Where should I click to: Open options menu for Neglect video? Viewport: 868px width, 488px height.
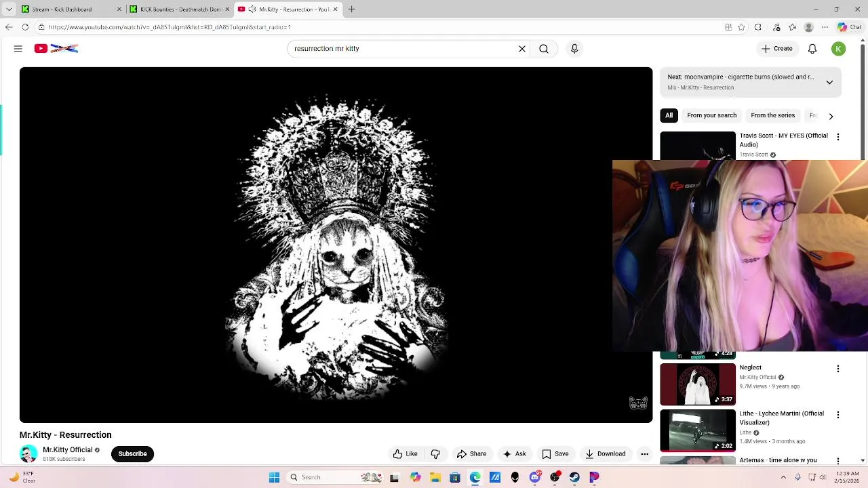(838, 369)
